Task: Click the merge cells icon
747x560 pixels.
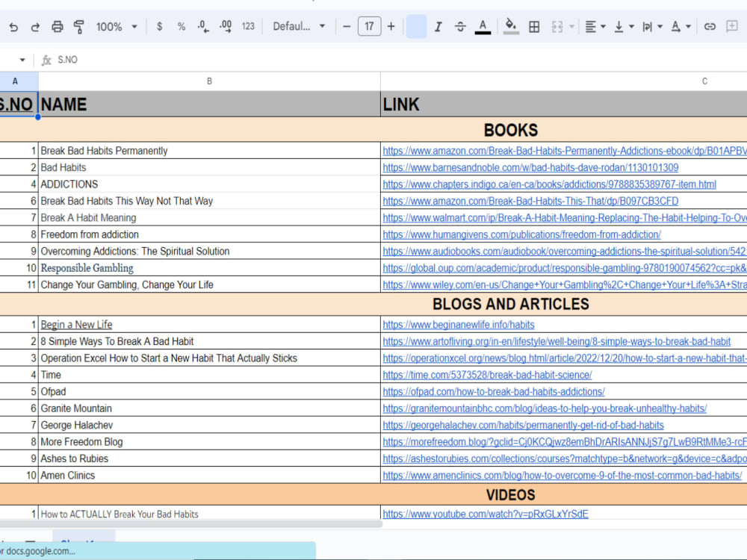Action: (x=557, y=27)
